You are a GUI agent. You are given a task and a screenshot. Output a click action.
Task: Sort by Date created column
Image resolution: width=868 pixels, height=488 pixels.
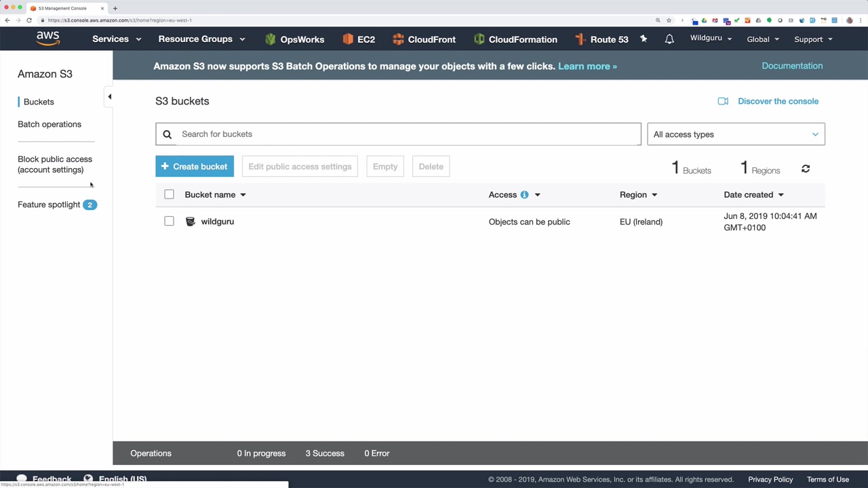753,195
